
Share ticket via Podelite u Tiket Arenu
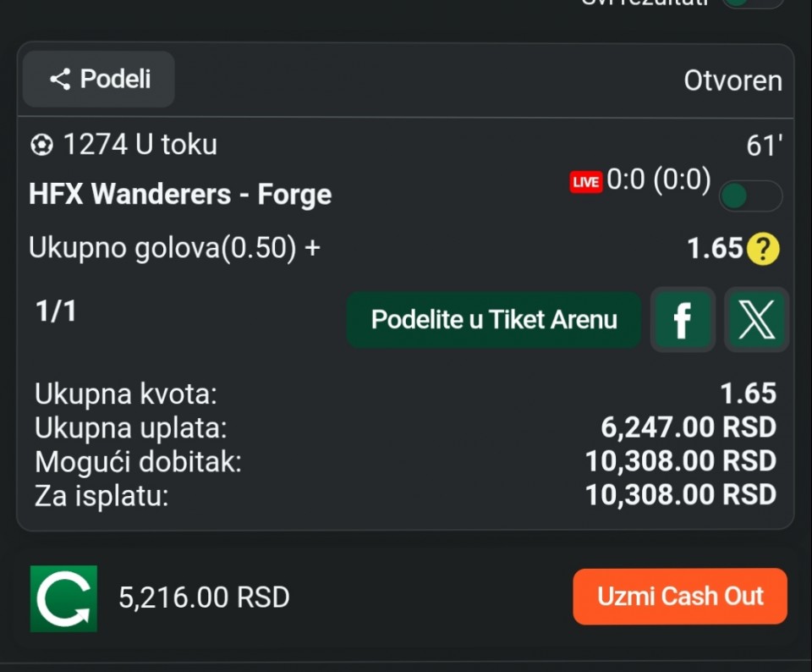[x=494, y=319]
